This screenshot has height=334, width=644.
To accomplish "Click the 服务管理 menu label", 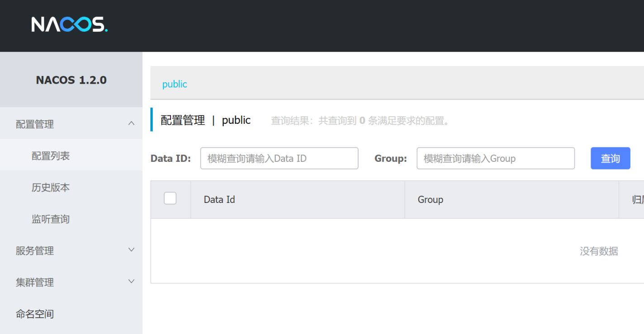I will pyautogui.click(x=35, y=251).
